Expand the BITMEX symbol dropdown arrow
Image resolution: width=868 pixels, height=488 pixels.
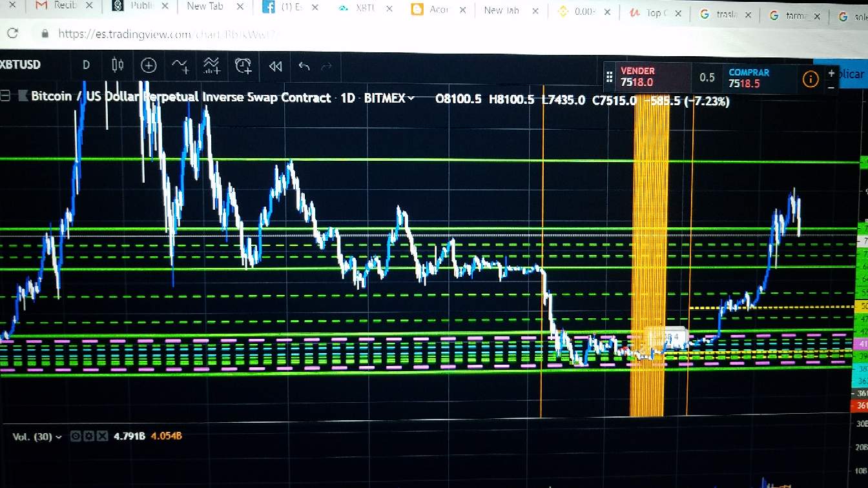coord(411,98)
